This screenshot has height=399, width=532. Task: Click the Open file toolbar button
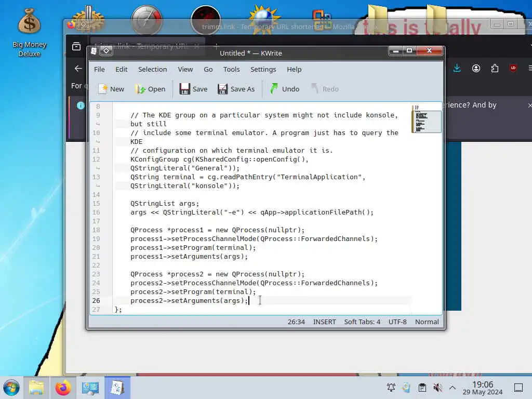(150, 89)
